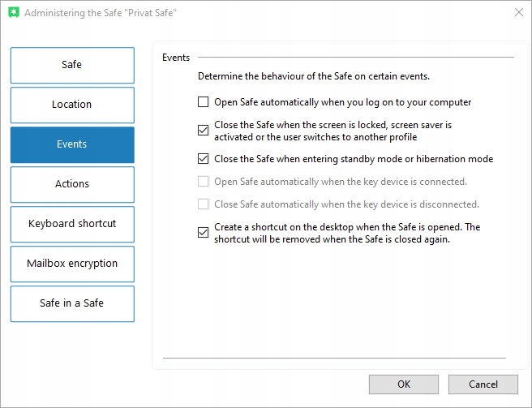Image resolution: width=532 pixels, height=408 pixels.
Task: Click the dialog title bar text
Action: point(101,13)
